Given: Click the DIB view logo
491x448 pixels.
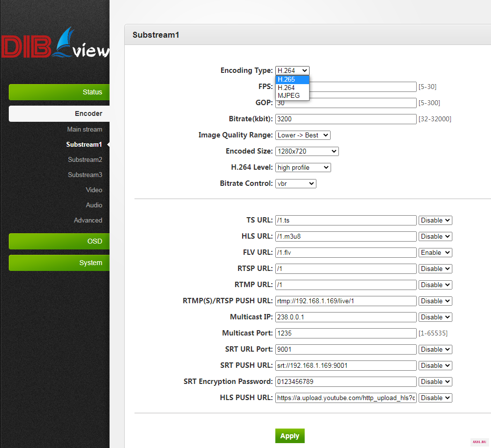Looking at the screenshot, I should [55, 43].
